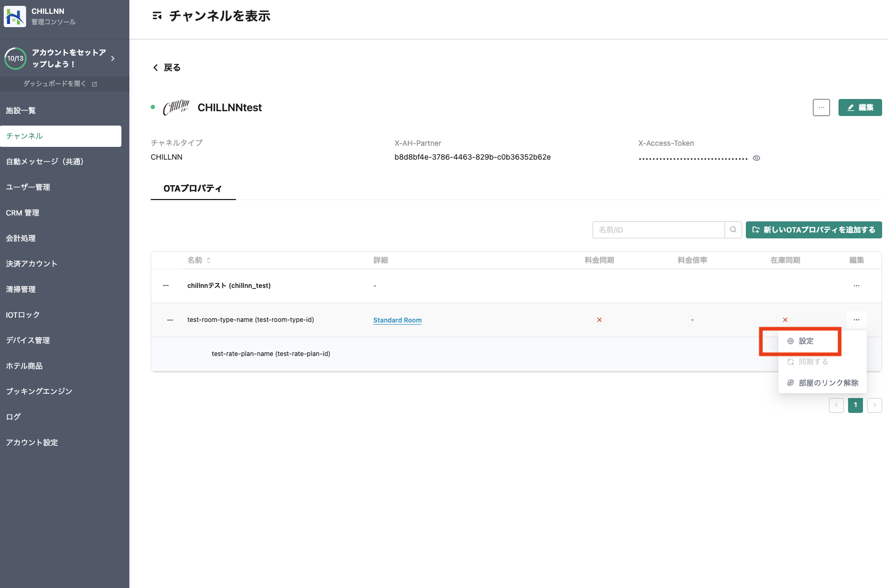Select page 1 in pagination
Viewport: 888px width, 588px height.
point(856,405)
